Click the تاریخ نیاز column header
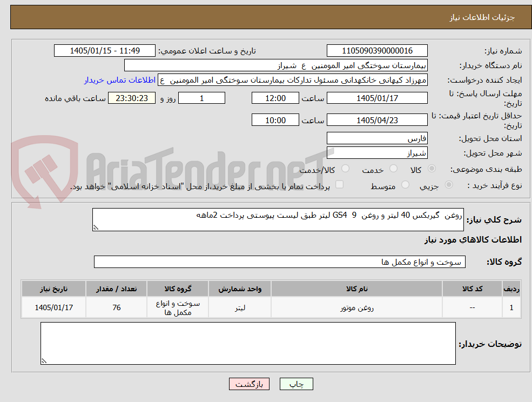Image resolution: width=532 pixels, height=402 pixels. (53, 289)
